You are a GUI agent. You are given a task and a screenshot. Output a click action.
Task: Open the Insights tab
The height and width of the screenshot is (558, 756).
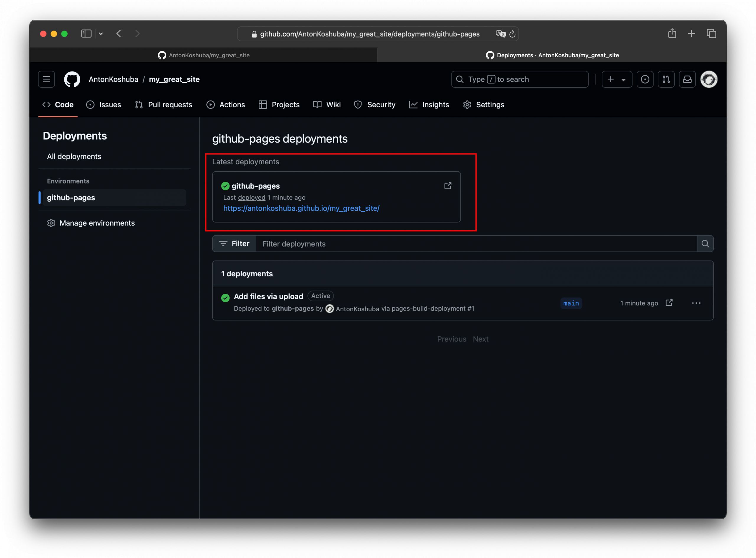(x=429, y=105)
